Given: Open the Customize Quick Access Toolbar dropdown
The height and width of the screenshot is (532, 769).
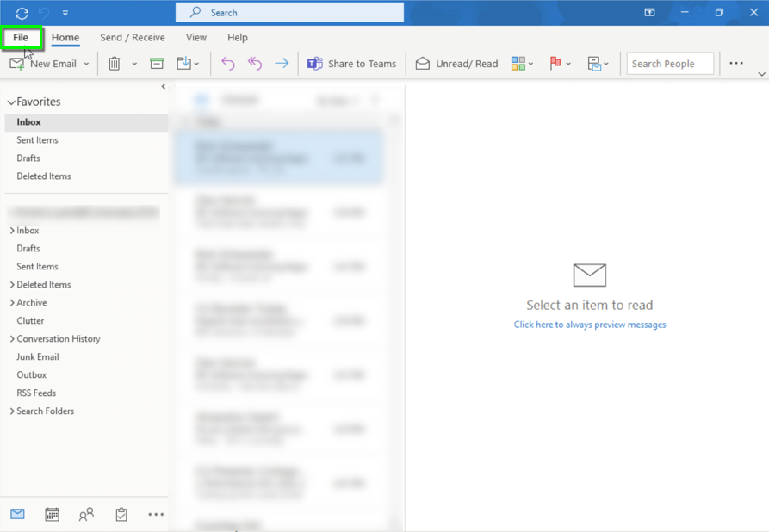Looking at the screenshot, I should pyautogui.click(x=65, y=13).
